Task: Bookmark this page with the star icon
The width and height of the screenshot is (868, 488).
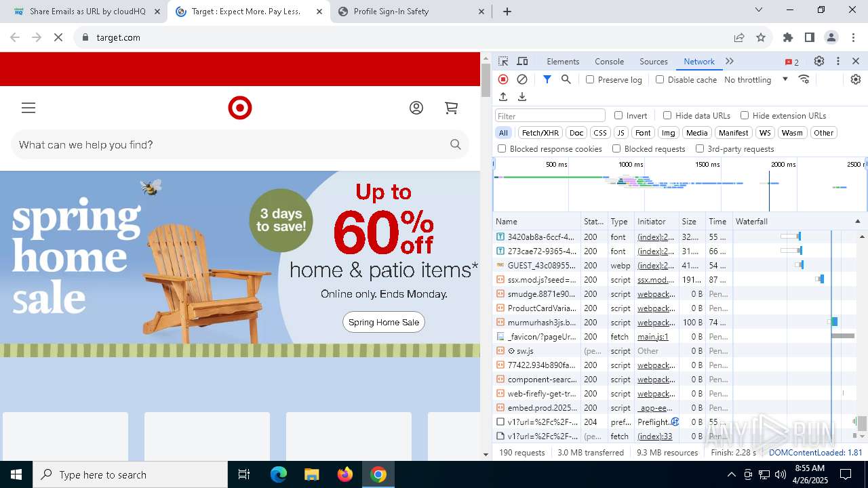Action: [761, 37]
